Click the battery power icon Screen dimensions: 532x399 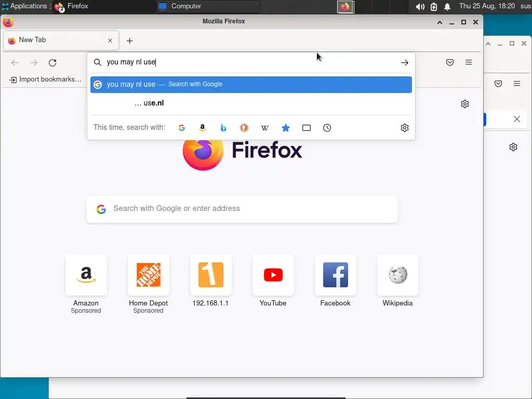pyautogui.click(x=434, y=6)
